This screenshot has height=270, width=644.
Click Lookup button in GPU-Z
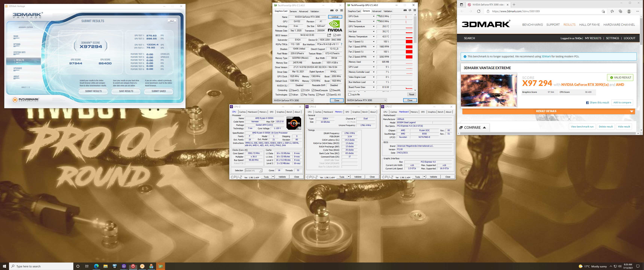(335, 17)
